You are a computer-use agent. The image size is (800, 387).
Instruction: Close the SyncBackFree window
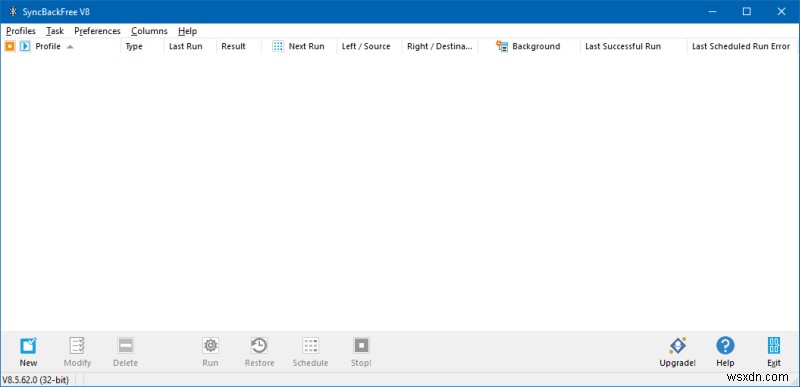(782, 12)
